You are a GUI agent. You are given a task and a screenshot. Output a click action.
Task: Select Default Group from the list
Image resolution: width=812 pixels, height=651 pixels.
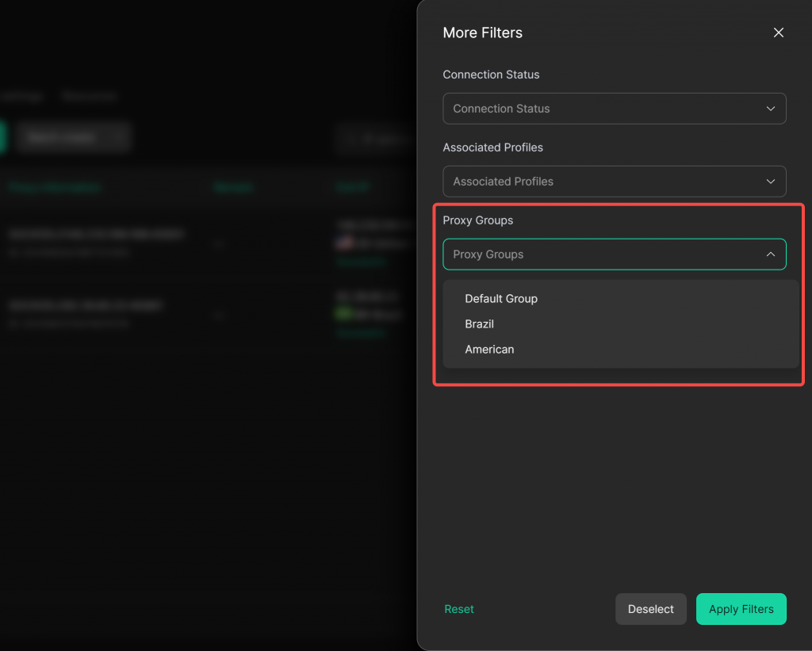click(501, 299)
